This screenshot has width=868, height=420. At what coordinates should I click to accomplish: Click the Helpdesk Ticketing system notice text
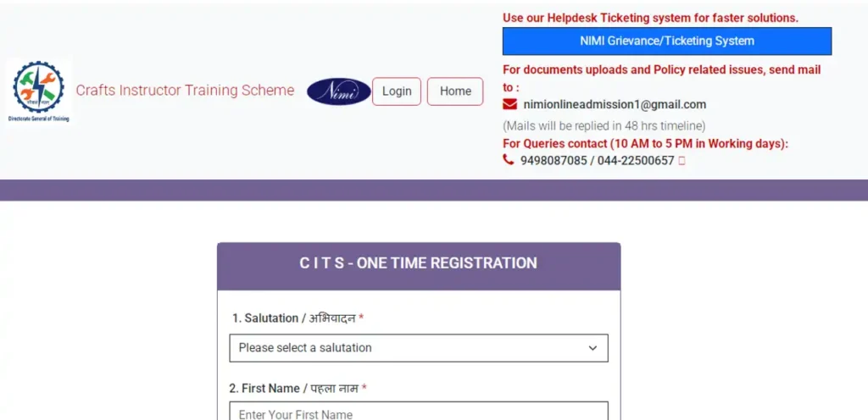[x=650, y=18]
